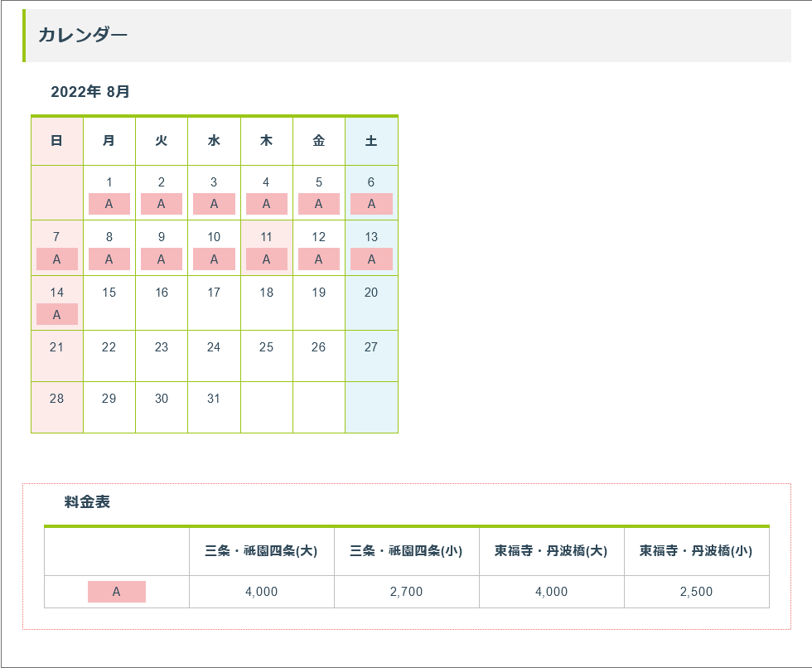812x668 pixels.
Task: Click the カレンダー section heading
Action: point(83,35)
